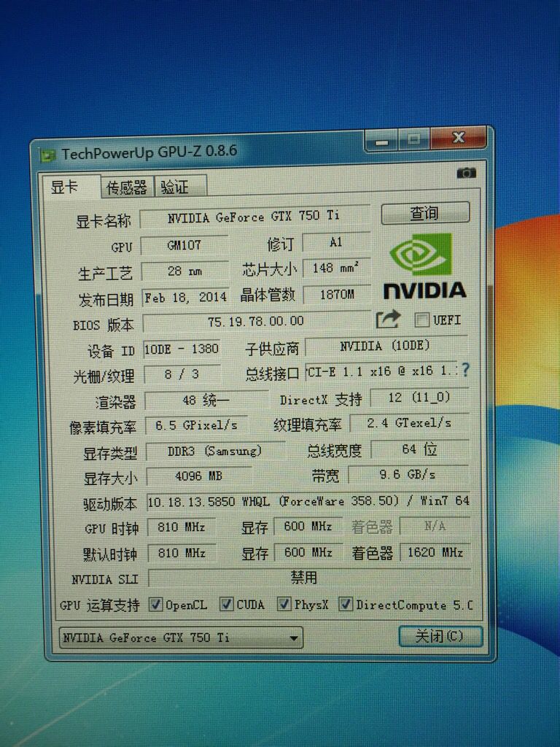The height and width of the screenshot is (747, 560).
Task: Click the 默认时钟 row's memory 600 MHz field
Action: point(308,553)
